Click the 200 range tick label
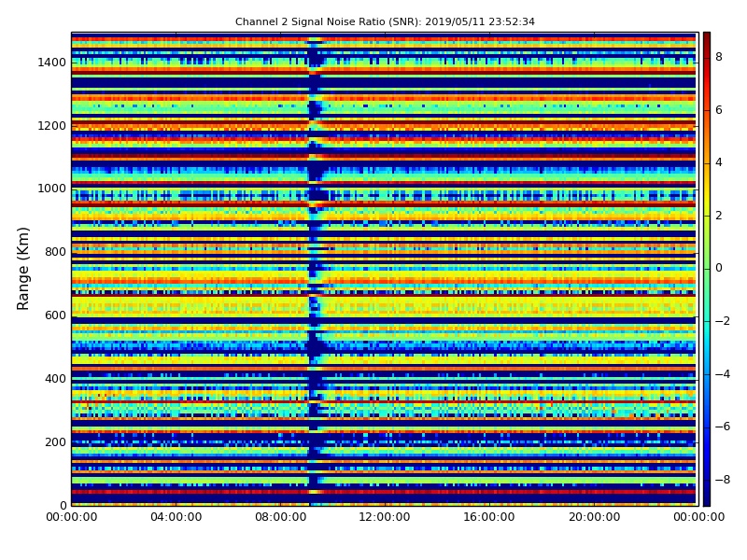Screen dimensions: 747x560 pyautogui.click(x=56, y=441)
